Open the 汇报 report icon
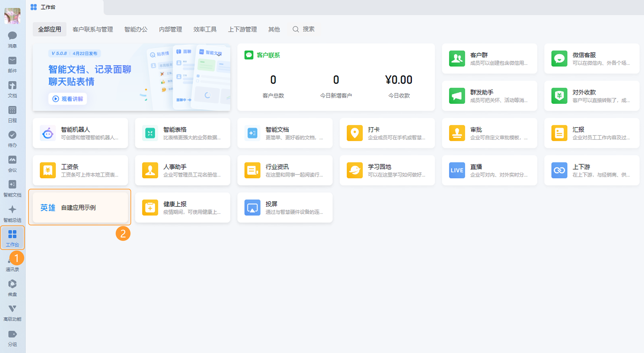The image size is (644, 353). [559, 133]
